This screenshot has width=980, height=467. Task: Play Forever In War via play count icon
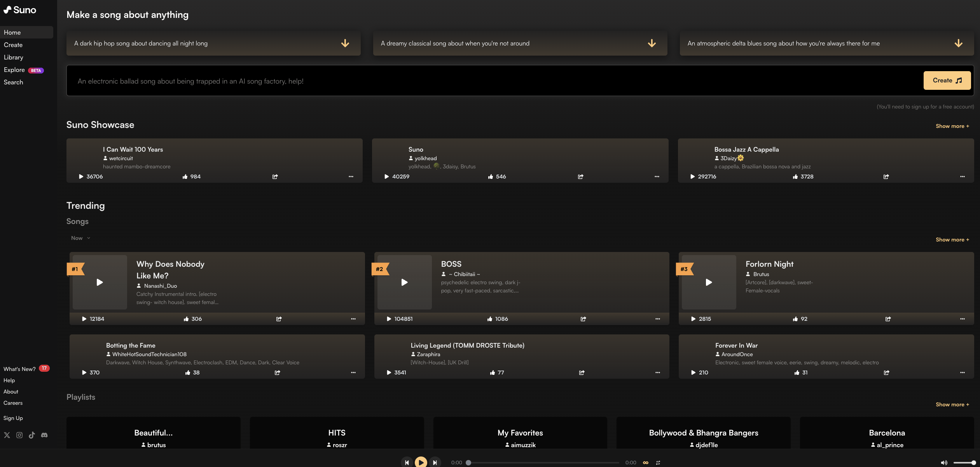point(694,373)
